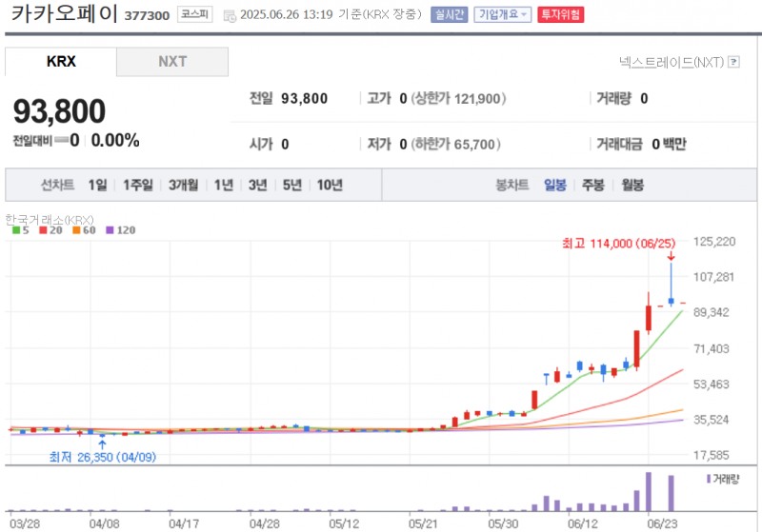Click the 최저 26,350 (04/09) low marker
The width and height of the screenshot is (762, 532).
pyautogui.click(x=103, y=457)
